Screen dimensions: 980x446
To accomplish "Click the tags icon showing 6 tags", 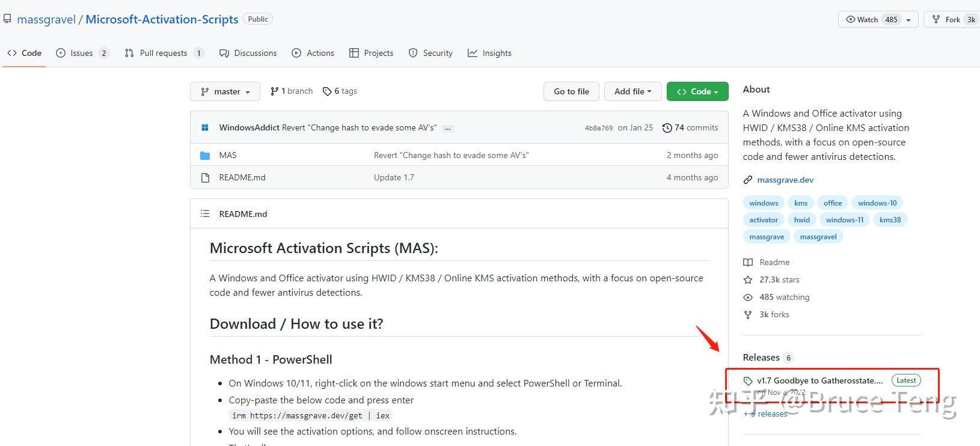I will pyautogui.click(x=327, y=91).
